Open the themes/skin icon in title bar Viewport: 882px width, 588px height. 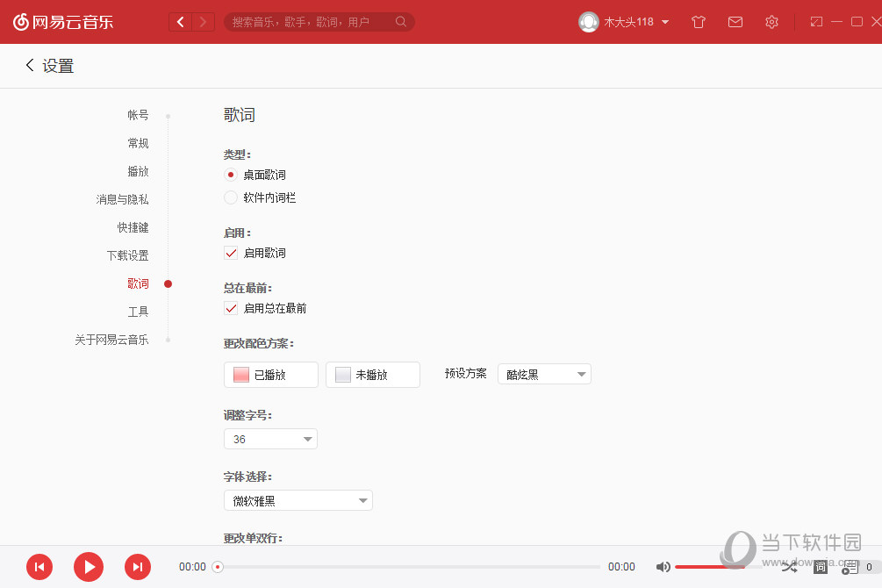(x=698, y=21)
